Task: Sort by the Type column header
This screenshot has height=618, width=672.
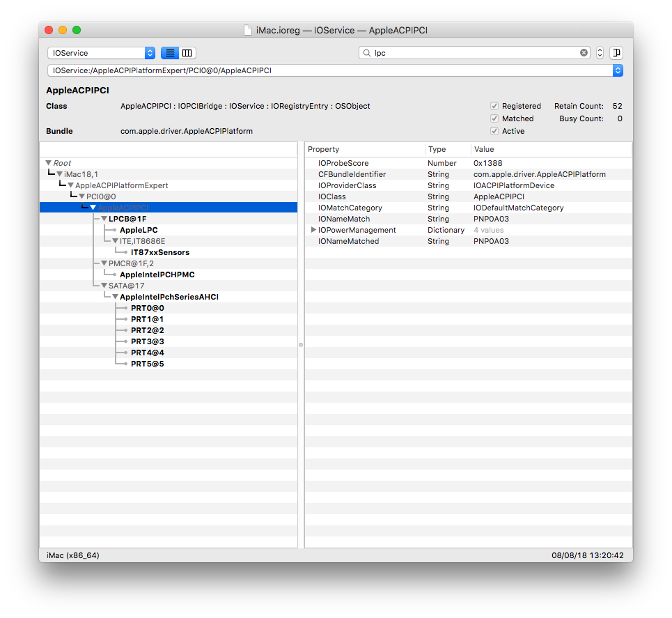Action: tap(448, 149)
